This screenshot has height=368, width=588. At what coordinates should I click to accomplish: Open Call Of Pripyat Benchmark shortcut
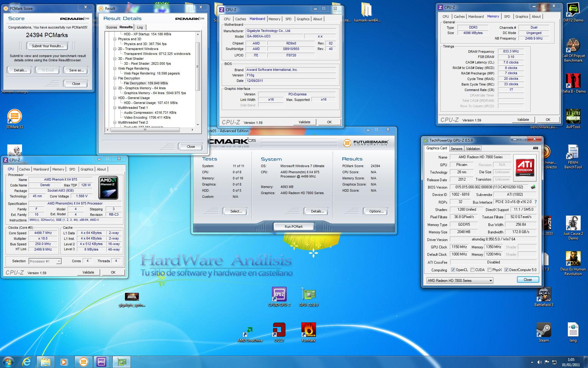(573, 50)
